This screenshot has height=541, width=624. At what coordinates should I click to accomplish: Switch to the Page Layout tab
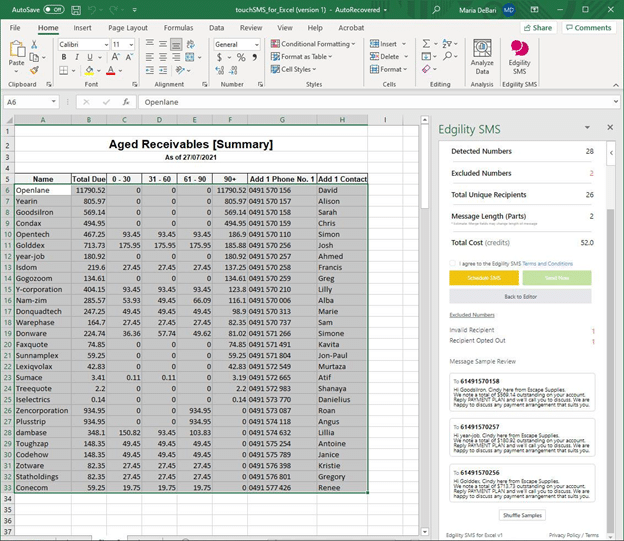(x=128, y=28)
